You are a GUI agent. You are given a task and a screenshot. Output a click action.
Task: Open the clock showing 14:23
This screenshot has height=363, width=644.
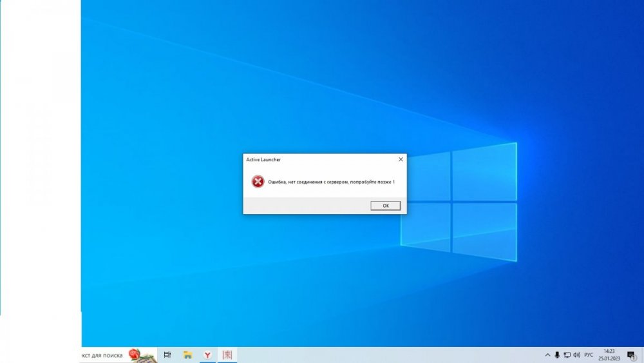point(609,355)
